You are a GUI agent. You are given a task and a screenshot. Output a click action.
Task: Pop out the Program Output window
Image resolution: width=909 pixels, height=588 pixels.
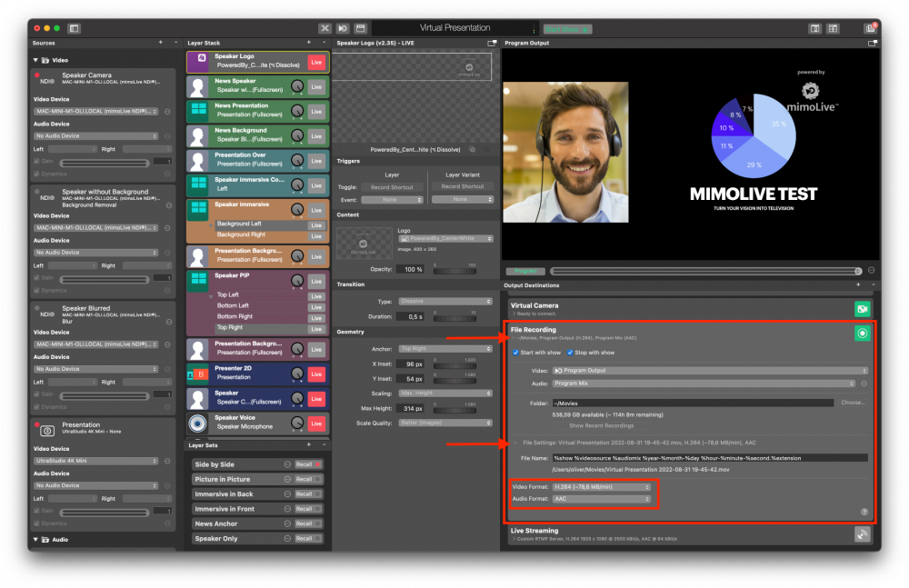click(872, 43)
